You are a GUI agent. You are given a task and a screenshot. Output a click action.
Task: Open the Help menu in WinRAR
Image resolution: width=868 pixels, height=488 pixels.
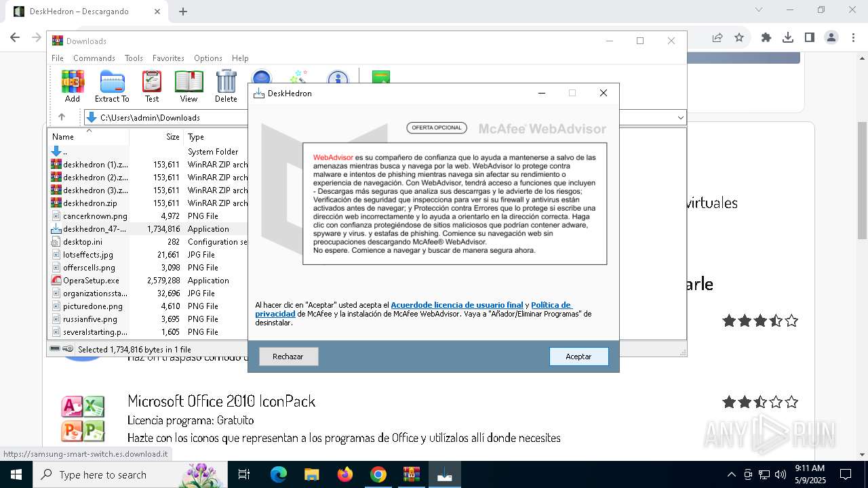(x=240, y=58)
